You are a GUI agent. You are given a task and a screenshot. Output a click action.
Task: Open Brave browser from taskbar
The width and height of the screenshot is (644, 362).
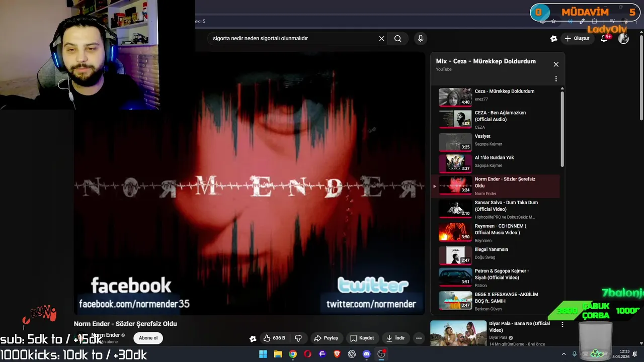tap(337, 354)
